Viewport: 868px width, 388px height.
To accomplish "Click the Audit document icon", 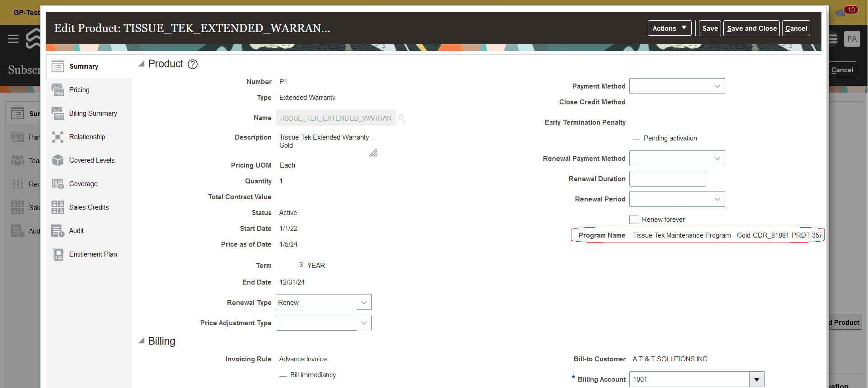I will 58,231.
